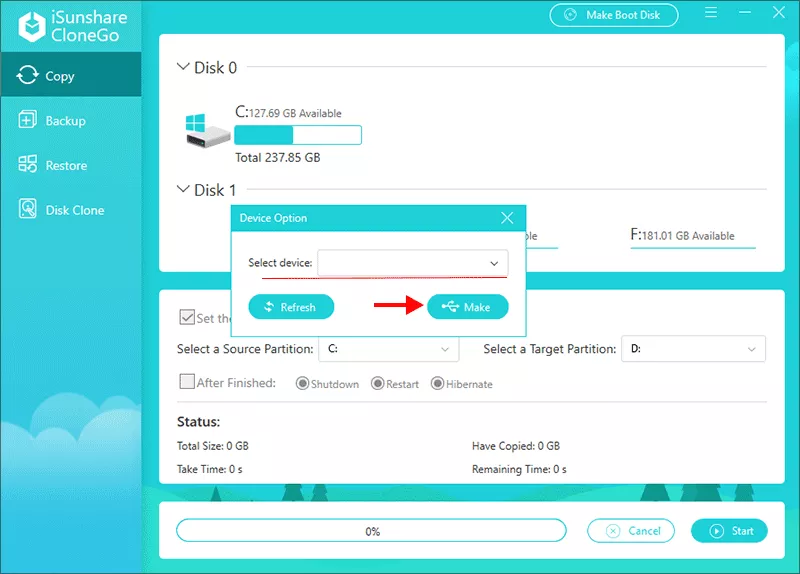Open the Disk Clone section
The width and height of the screenshot is (800, 574).
tap(71, 210)
